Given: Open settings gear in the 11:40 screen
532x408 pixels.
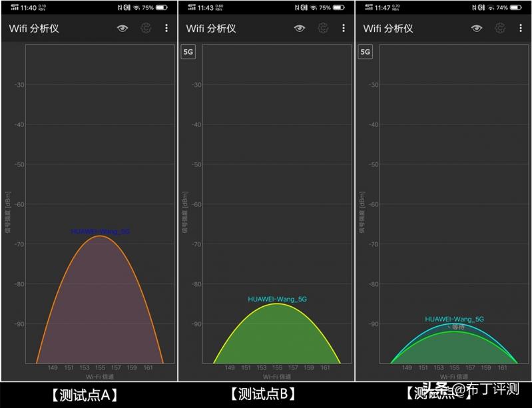Looking at the screenshot, I should 146,28.
